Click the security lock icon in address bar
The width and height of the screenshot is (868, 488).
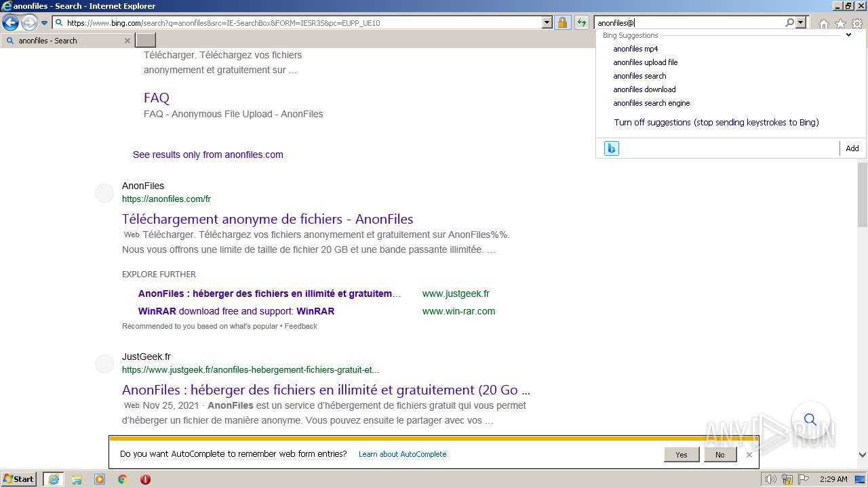coord(562,22)
